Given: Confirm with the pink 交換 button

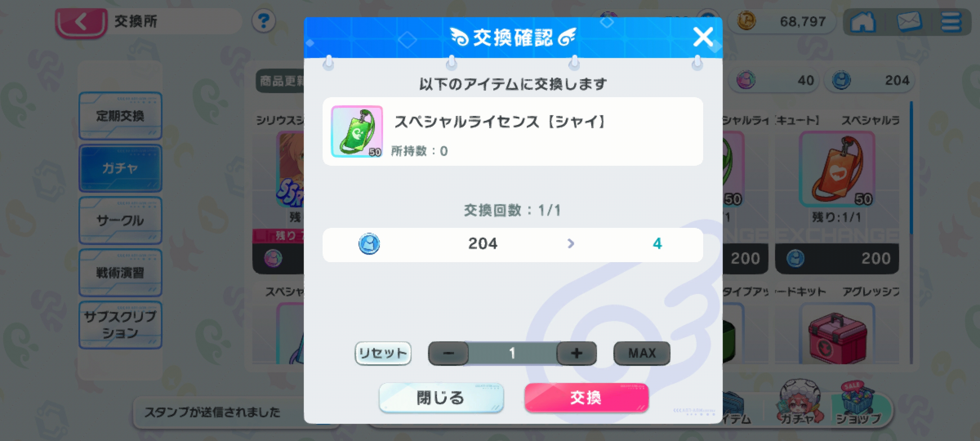Looking at the screenshot, I should click(586, 398).
